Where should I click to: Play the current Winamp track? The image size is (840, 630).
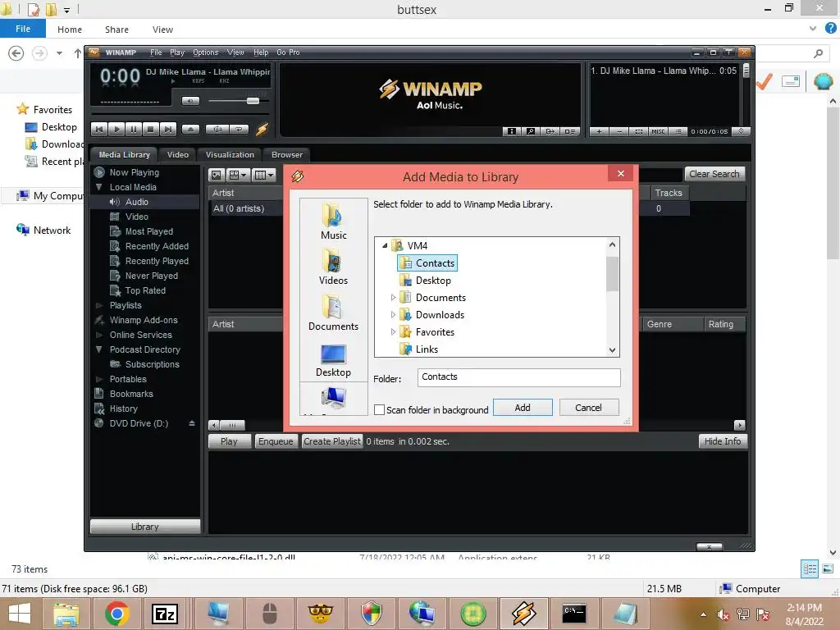(116, 129)
